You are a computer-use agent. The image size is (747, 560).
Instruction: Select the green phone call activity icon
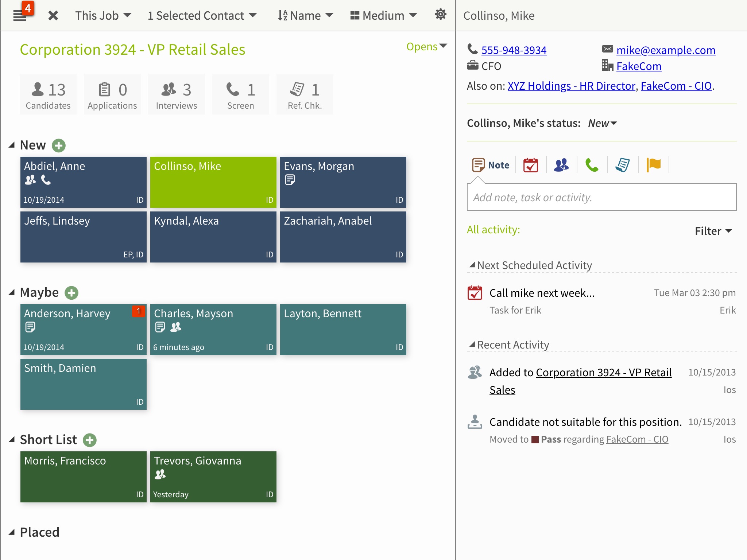[x=592, y=165]
